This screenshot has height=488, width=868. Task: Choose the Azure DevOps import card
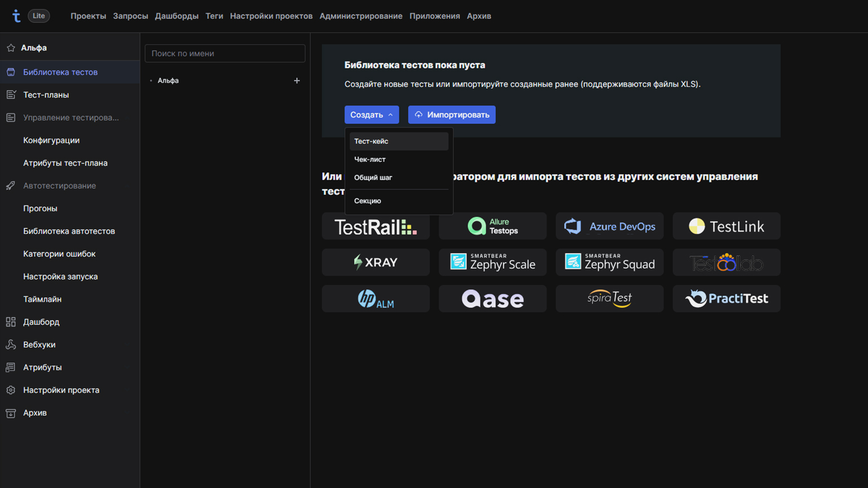[x=610, y=226]
